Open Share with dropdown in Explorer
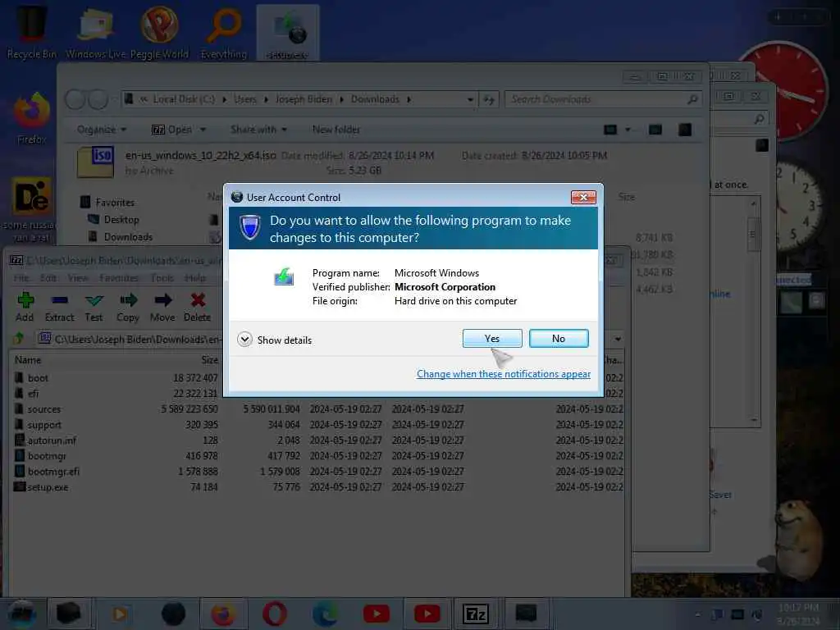Screen dimensions: 840x630 [258, 130]
